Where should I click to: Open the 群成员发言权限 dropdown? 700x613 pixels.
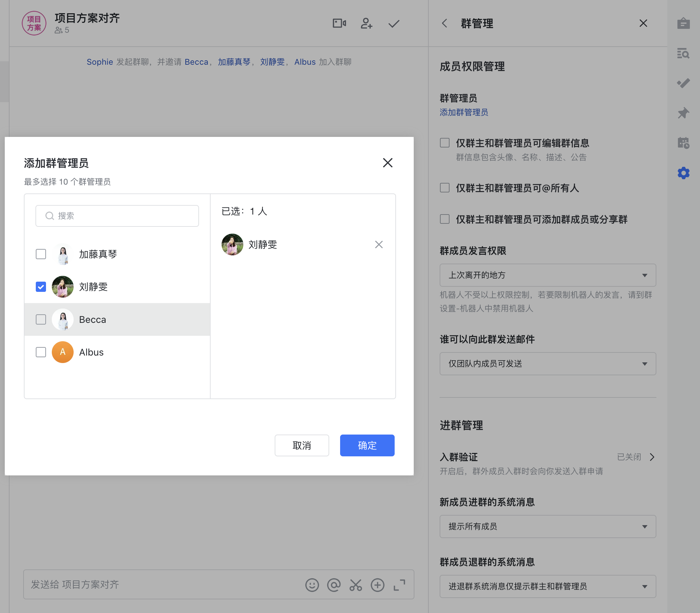coord(547,275)
